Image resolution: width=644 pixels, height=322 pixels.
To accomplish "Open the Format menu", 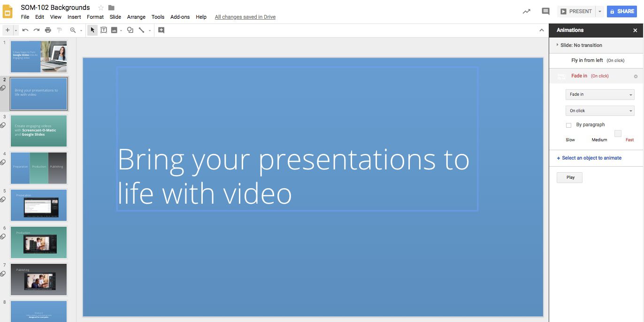I will click(x=95, y=16).
